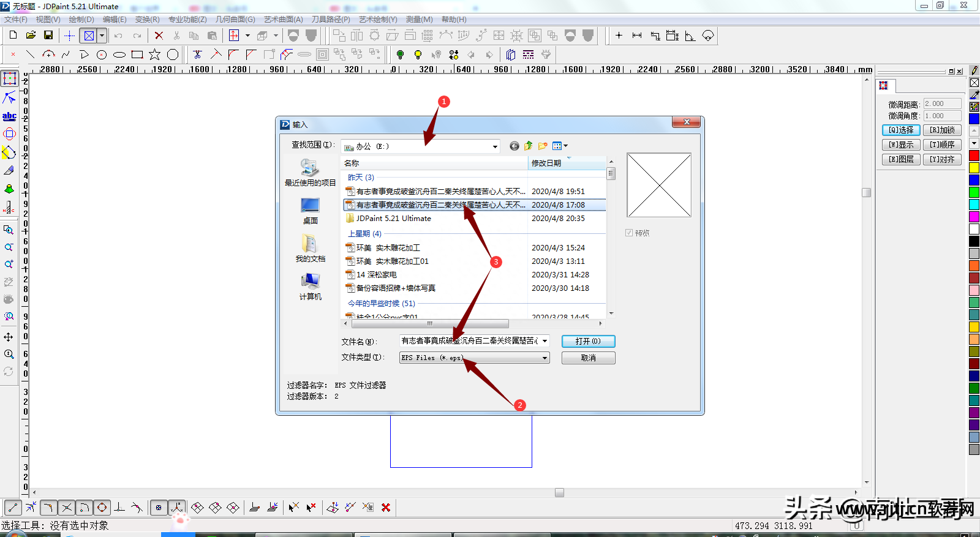The width and height of the screenshot is (980, 537).
Task: Select the star shape drawing tool
Action: coord(155,54)
